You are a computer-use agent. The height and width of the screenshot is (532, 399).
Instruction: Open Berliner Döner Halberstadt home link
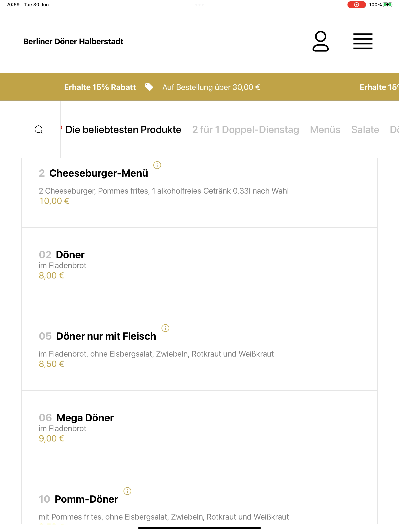73,41
